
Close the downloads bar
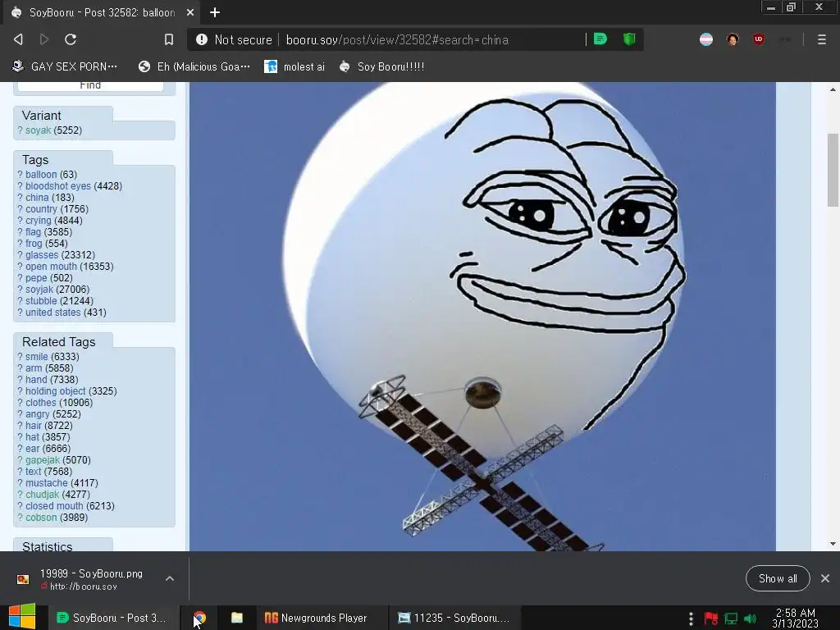[x=825, y=578]
